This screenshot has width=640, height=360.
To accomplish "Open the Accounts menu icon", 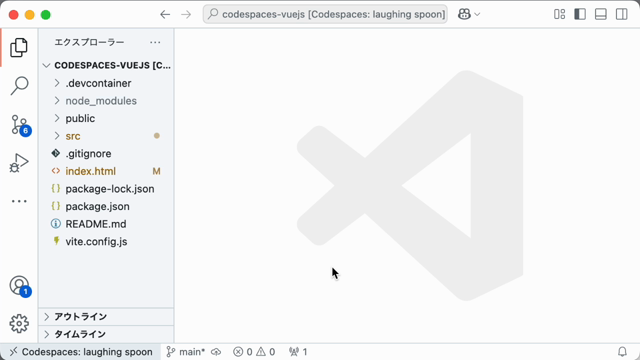I will [x=19, y=286].
